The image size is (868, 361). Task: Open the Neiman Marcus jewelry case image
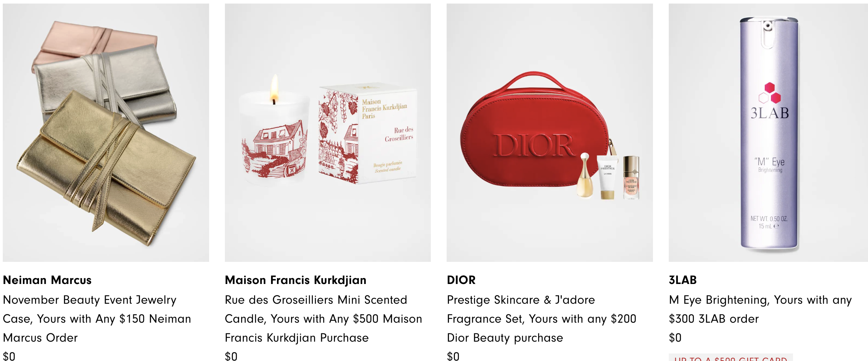[x=106, y=133]
